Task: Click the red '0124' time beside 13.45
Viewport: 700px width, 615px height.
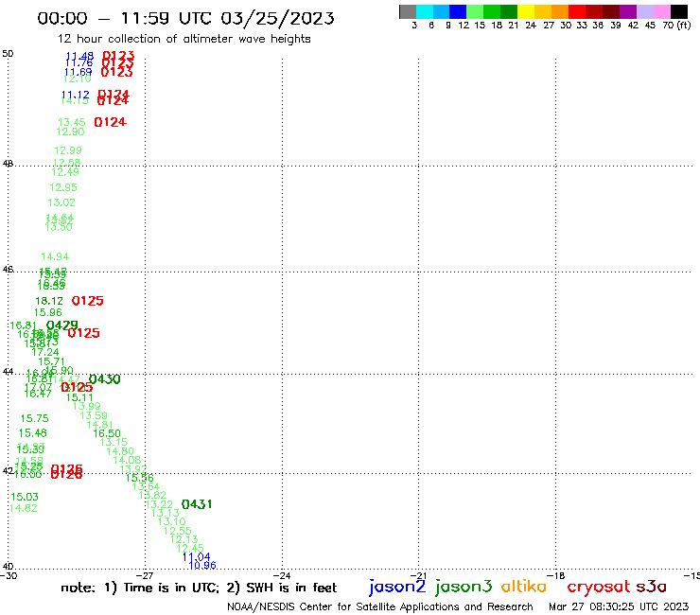Action: (x=110, y=122)
